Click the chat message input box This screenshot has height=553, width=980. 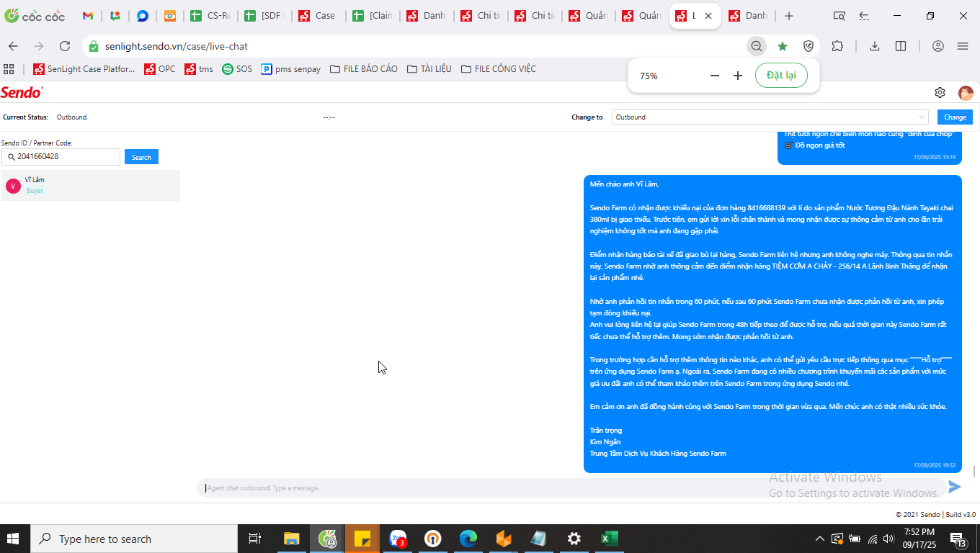[571, 487]
